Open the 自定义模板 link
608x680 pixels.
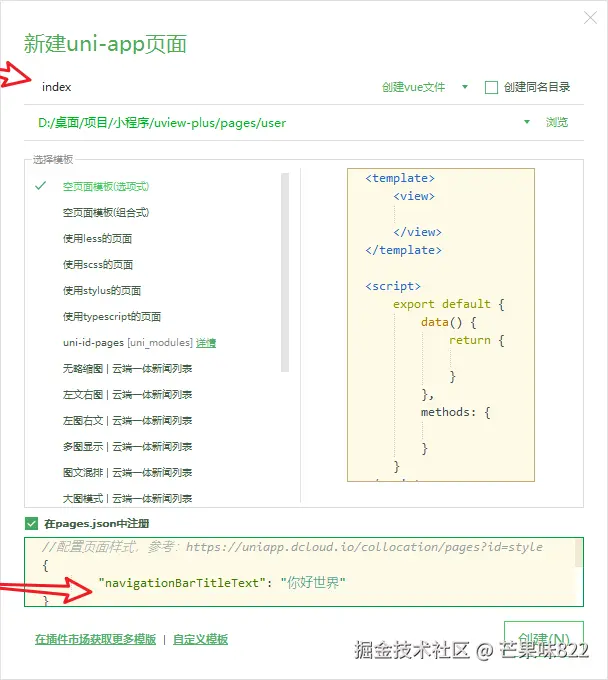click(200, 639)
